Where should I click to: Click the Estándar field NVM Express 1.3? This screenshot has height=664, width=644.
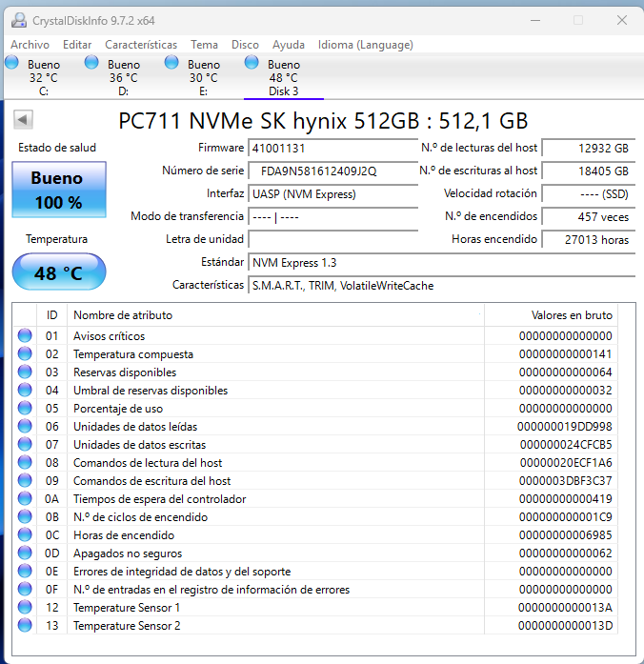[442, 263]
